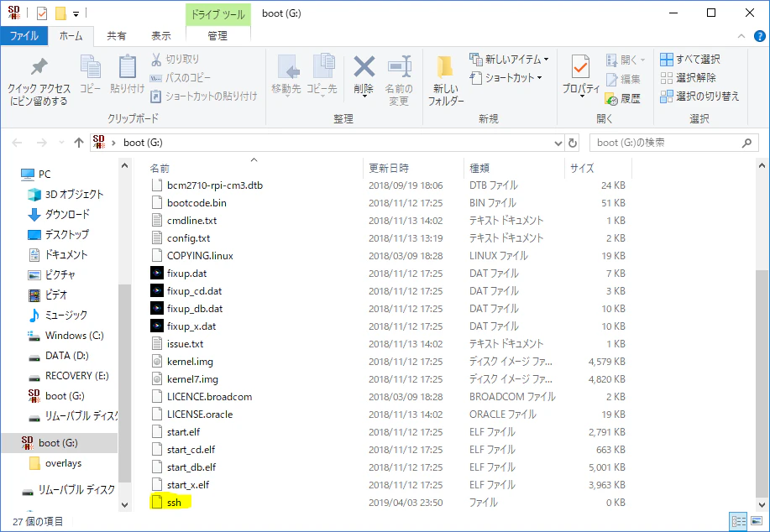Click the forward navigation arrow
The image size is (770, 532).
(x=42, y=143)
